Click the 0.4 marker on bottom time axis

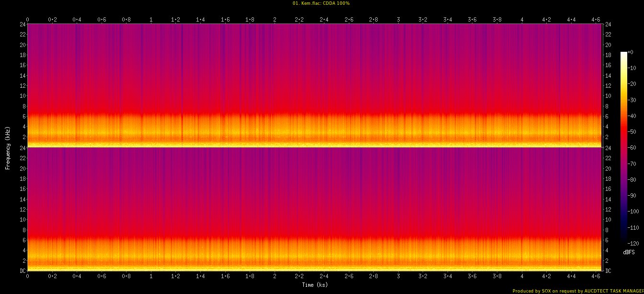tap(77, 277)
